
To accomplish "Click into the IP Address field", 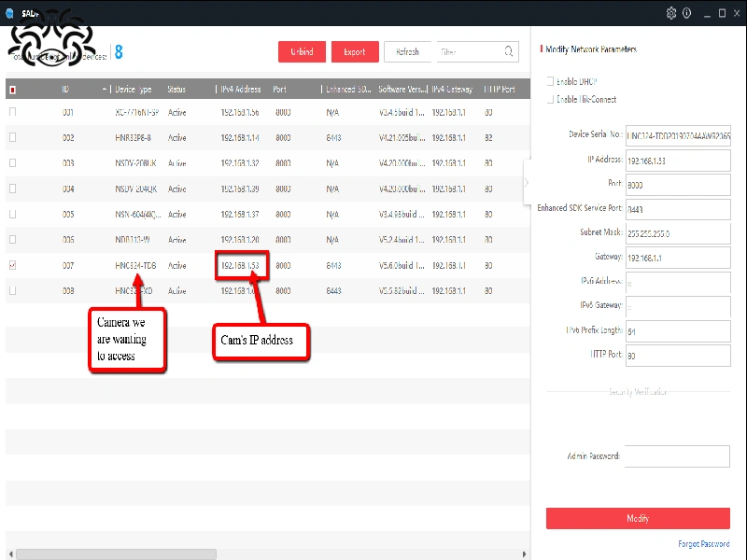I will 677,160.
